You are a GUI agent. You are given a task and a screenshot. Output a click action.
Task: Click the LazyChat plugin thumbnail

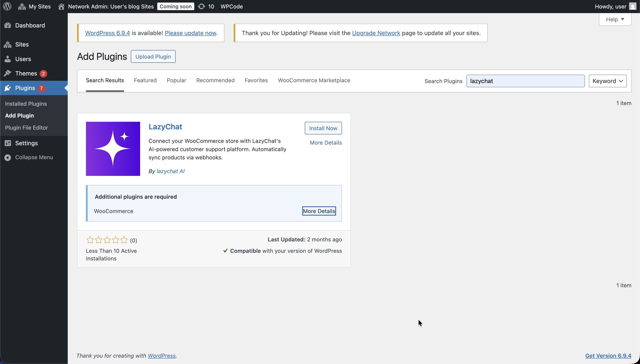113,149
